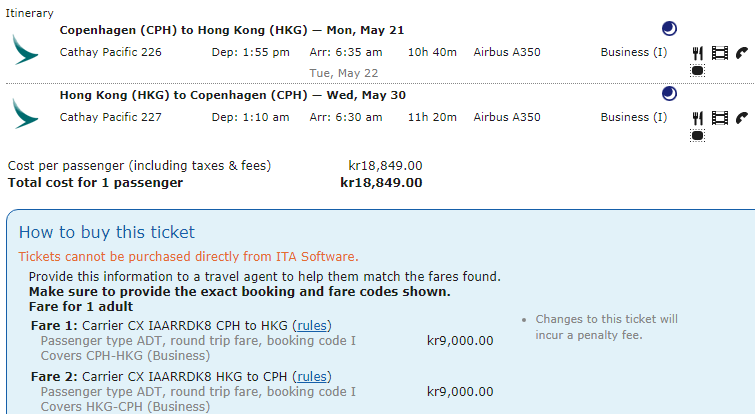Click the 'How to buy this ticket' heading
Screen dimensions: 755x414
click(x=107, y=233)
